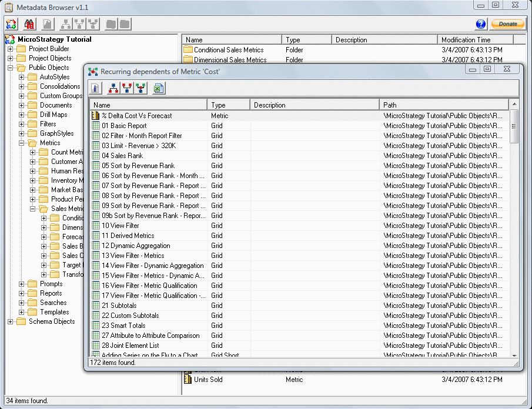Click the grid icon beside 10 View Filter
The height and width of the screenshot is (409, 532).
click(x=96, y=226)
